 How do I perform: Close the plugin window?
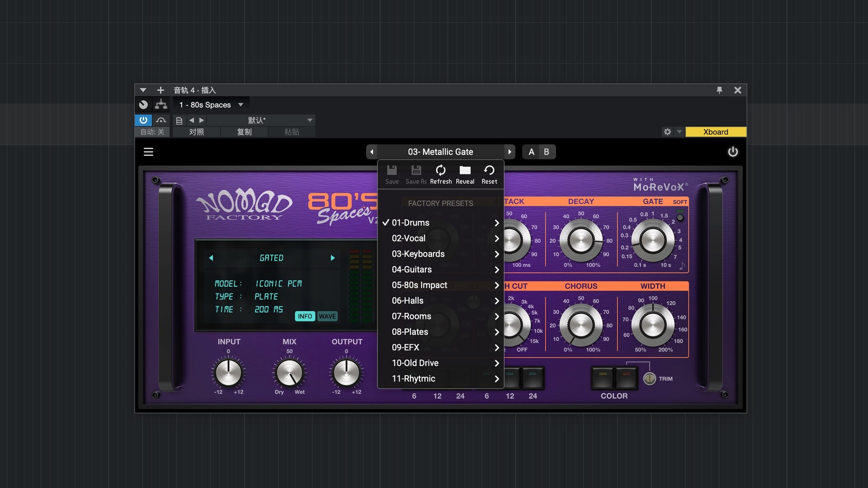click(x=737, y=90)
